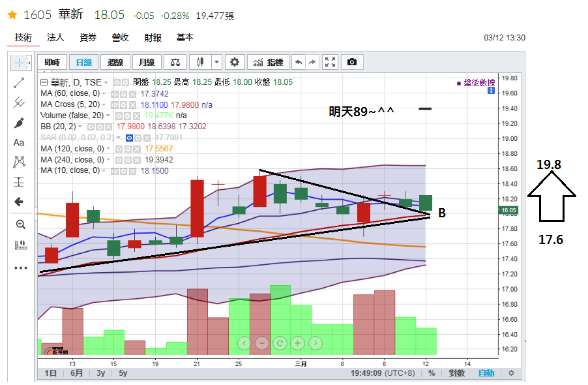Toggle visibility of MA (10, close, 0)
The width and height of the screenshot is (588, 385).
pos(114,171)
